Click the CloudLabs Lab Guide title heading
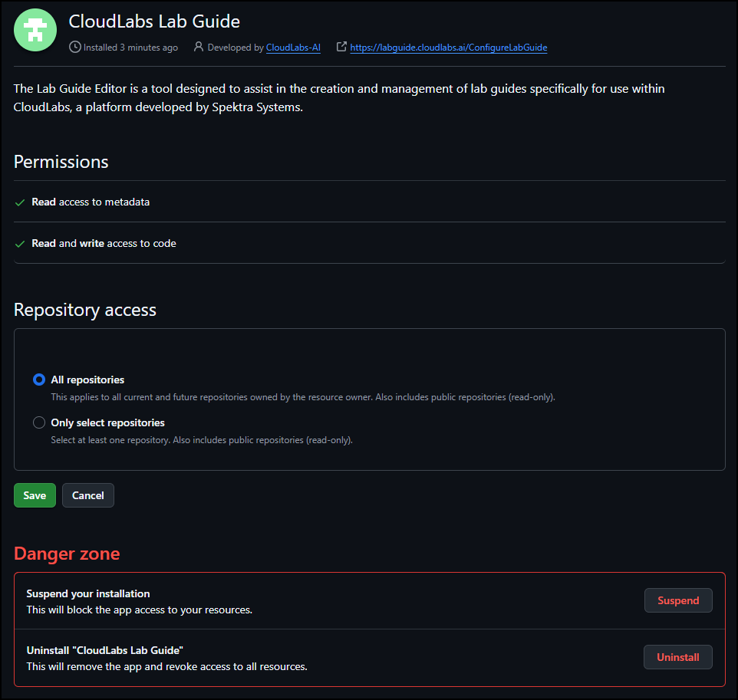 pos(154,21)
